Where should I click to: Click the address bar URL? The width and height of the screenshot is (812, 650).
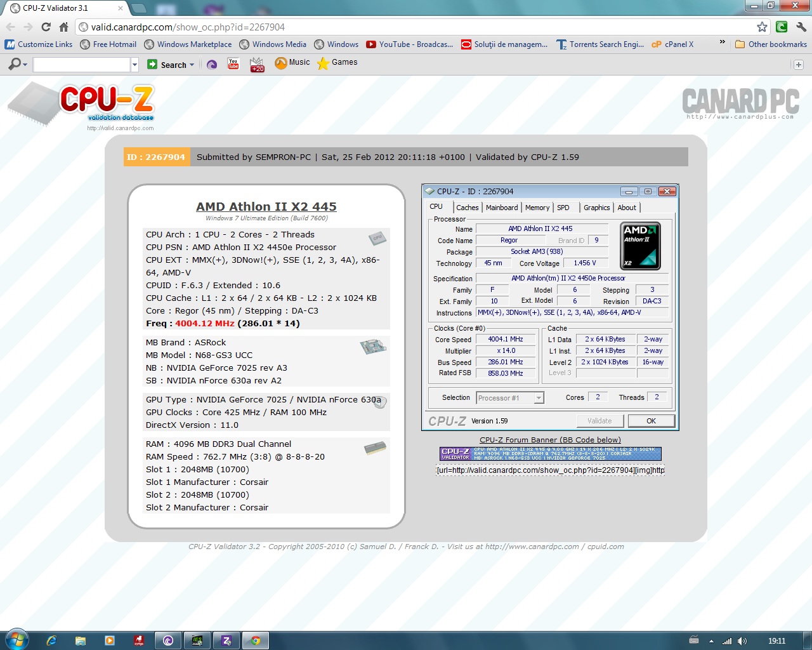click(x=188, y=27)
